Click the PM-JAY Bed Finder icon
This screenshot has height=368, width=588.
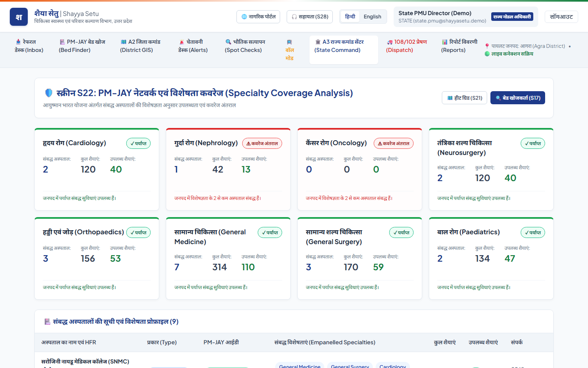point(62,42)
